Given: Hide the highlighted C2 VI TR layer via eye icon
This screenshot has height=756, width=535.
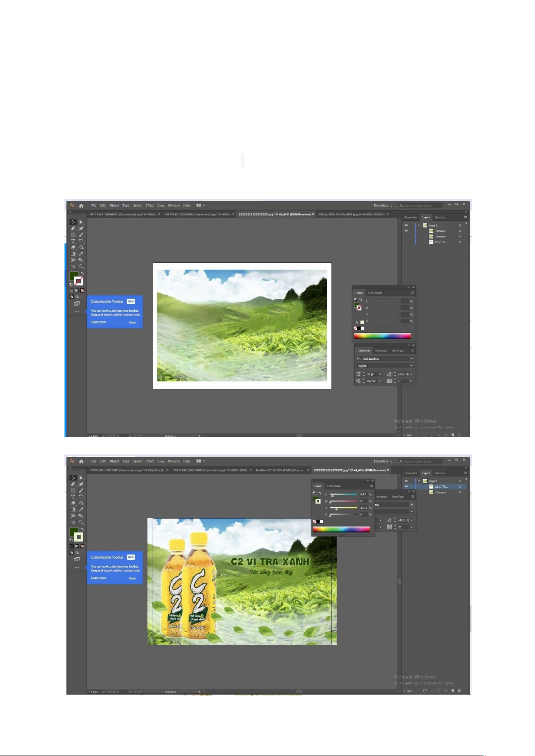Looking at the screenshot, I should click(406, 486).
